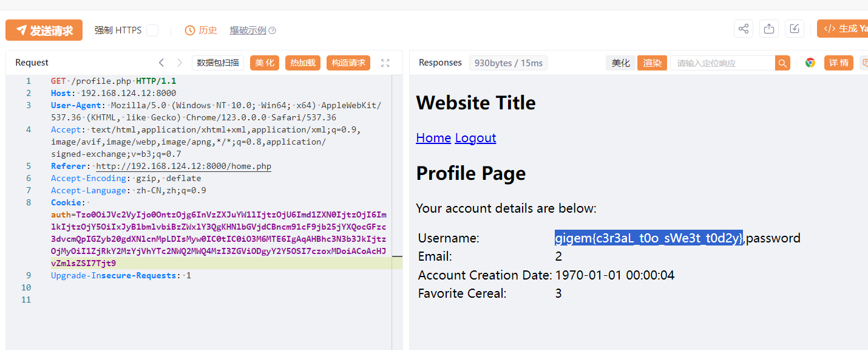Click the 发送请求 send request button
Image resolution: width=868 pixels, height=350 pixels.
44,30
